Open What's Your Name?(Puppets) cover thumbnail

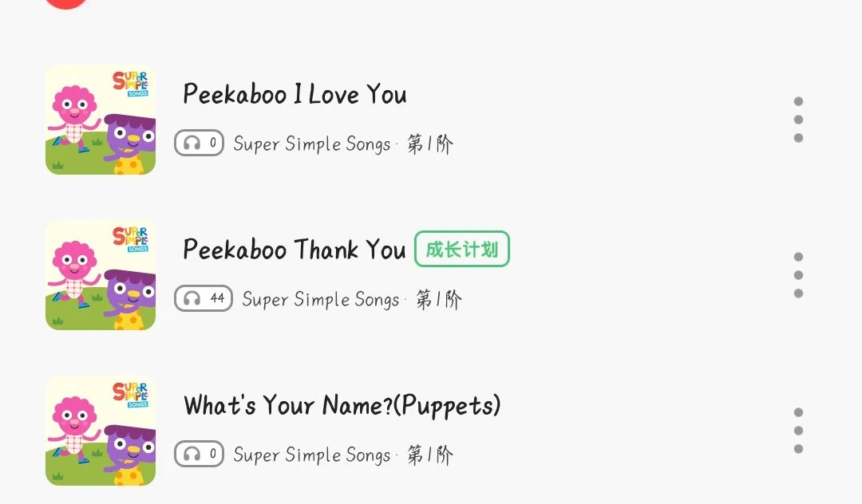[x=101, y=431]
